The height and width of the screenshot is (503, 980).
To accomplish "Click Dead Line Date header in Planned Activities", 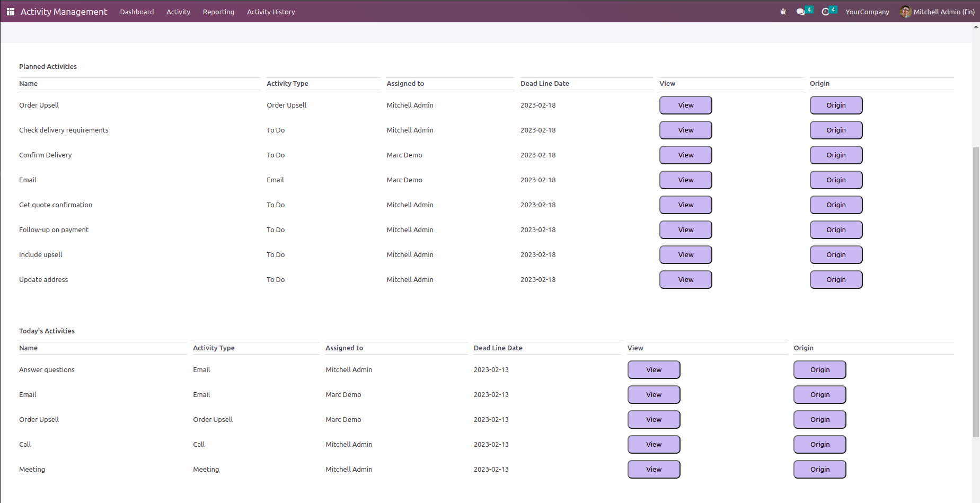I will click(544, 83).
